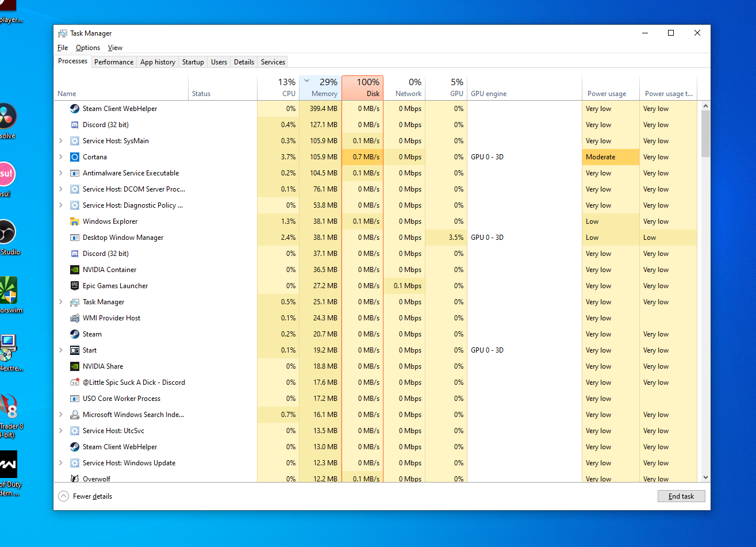Select the Cortana process icon
The height and width of the screenshot is (547, 756).
75,157
